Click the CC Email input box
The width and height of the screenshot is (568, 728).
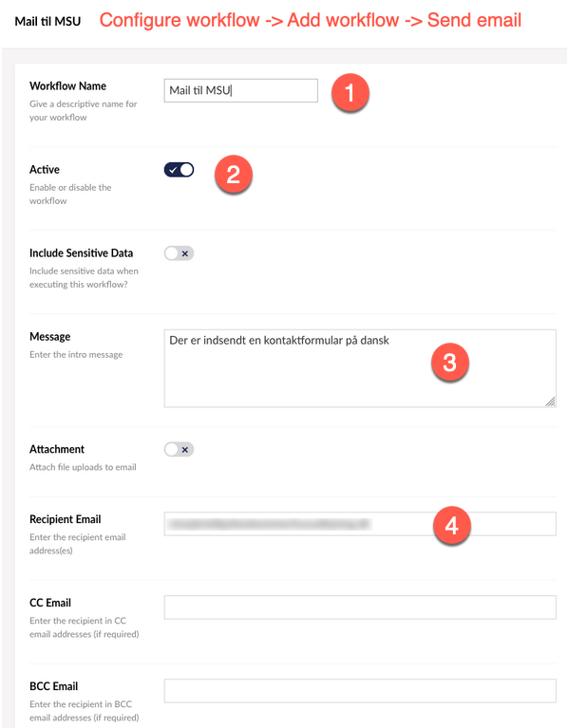coord(360,607)
